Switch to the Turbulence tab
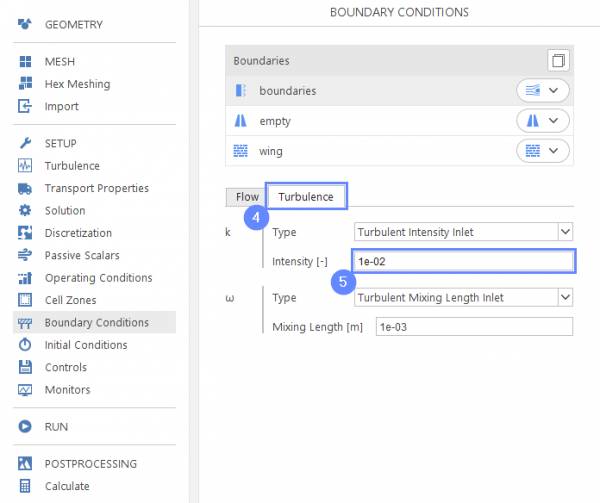 306,197
